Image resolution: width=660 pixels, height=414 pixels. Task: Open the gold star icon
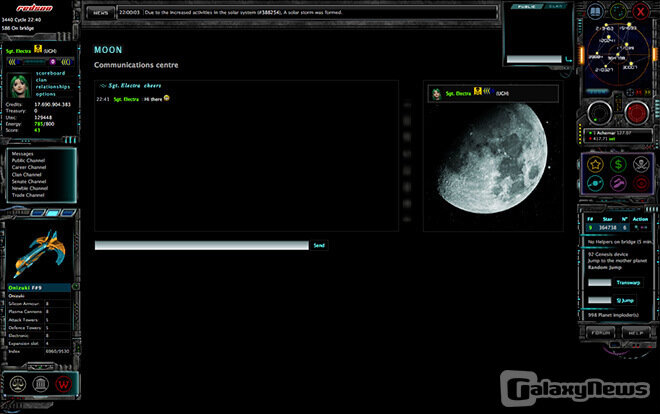595,164
